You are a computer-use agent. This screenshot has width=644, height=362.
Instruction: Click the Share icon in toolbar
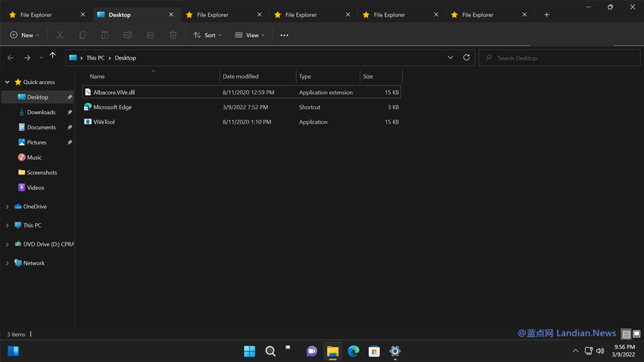(150, 35)
